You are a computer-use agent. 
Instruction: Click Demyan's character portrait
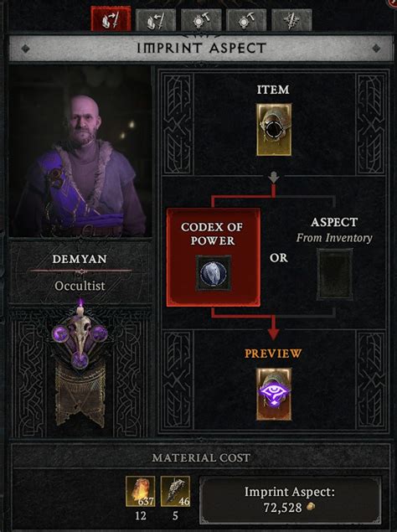pos(80,152)
